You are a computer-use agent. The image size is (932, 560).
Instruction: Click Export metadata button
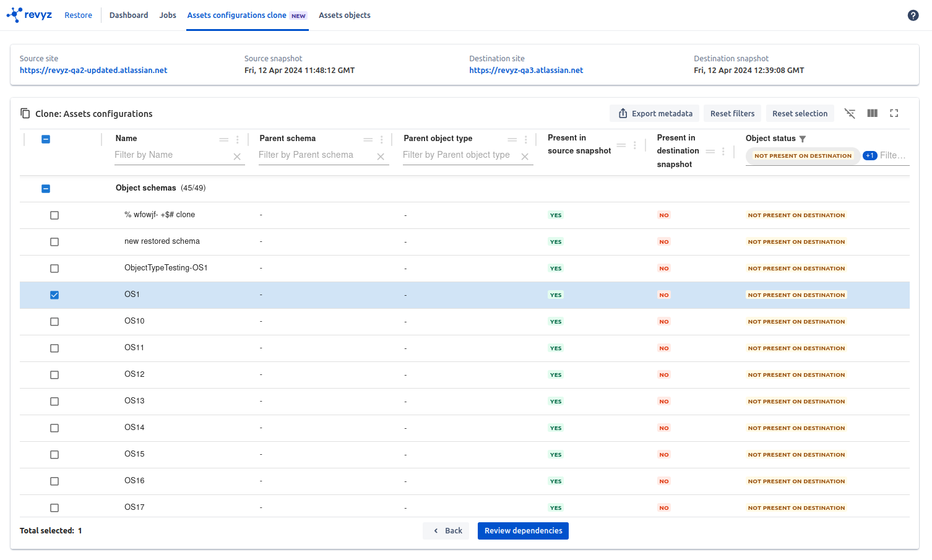pyautogui.click(x=655, y=113)
